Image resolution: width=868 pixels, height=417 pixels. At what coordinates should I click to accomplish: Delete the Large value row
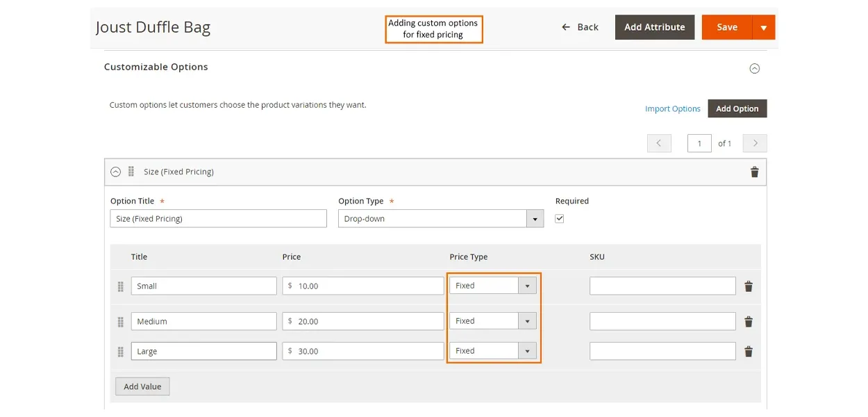coord(749,352)
